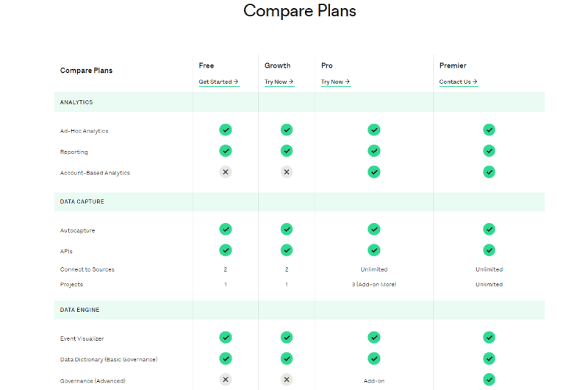This screenshot has width=588, height=390.
Task: Select the DATA CAPTURE section header
Action: (x=299, y=202)
